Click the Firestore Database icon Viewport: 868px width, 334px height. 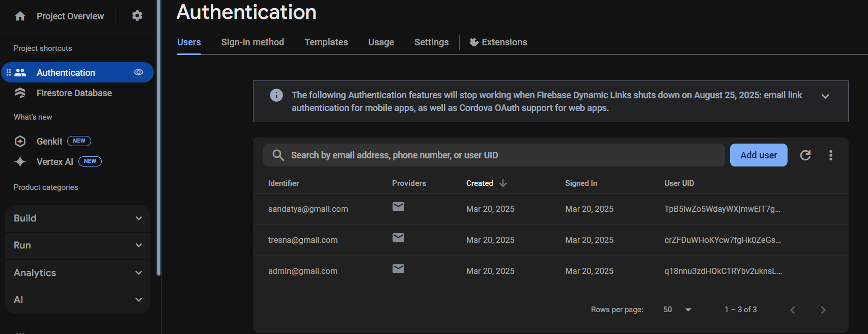20,93
